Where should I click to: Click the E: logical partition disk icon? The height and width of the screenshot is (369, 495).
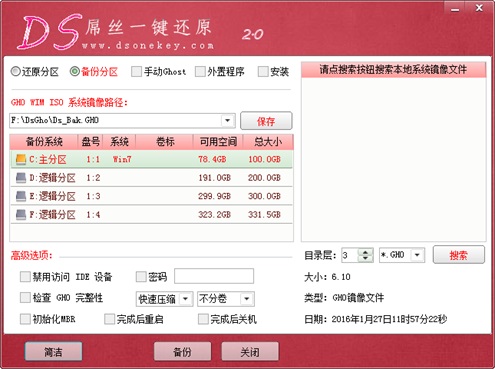(x=21, y=196)
